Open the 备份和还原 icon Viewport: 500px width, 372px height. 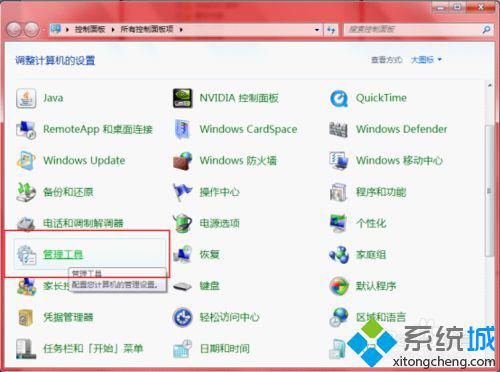click(26, 192)
